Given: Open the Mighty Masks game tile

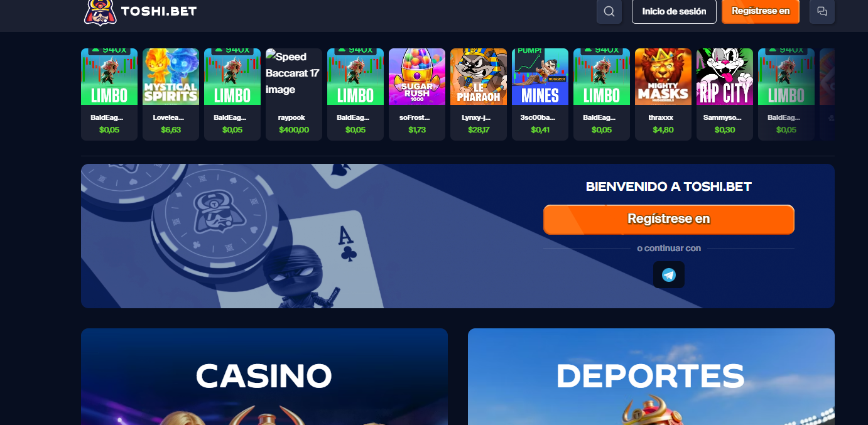Looking at the screenshot, I should point(663,77).
